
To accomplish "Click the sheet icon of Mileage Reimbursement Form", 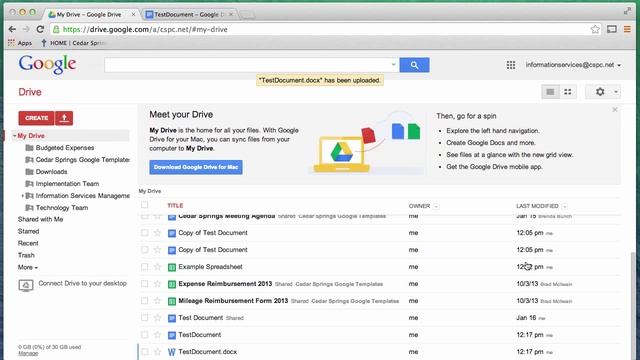I will (x=172, y=301).
